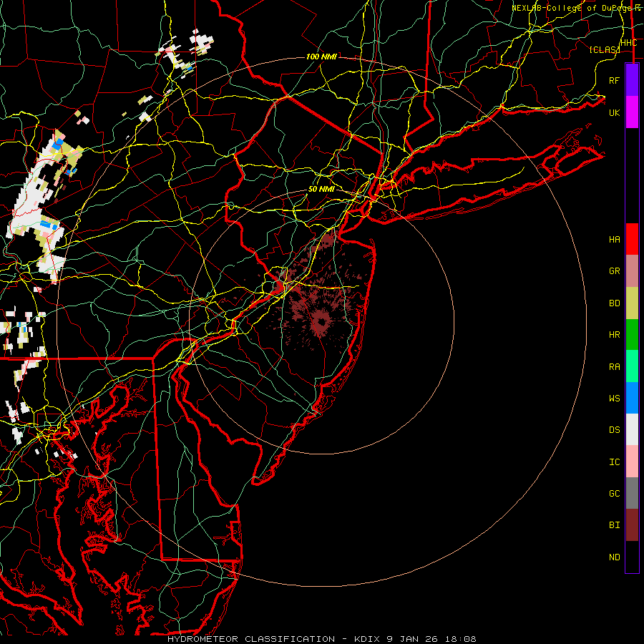Click the RA light green swatch
Image resolution: width=644 pixels, height=644 pixels.
(632, 366)
